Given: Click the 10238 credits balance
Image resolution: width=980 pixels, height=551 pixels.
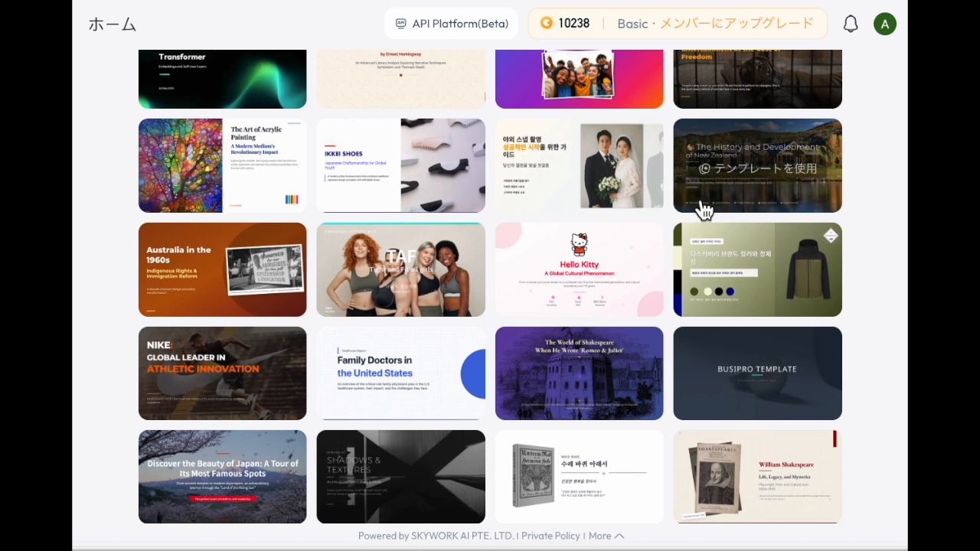Looking at the screenshot, I should click(573, 23).
